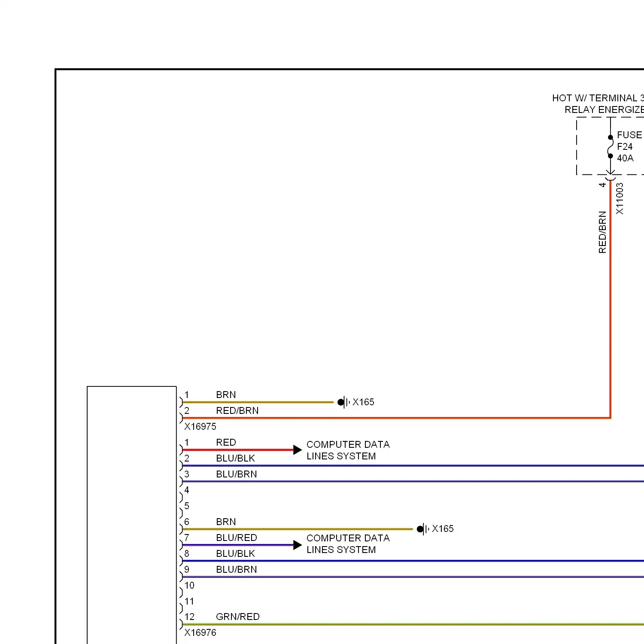Image resolution: width=644 pixels, height=644 pixels.
Task: Click the pin 4 label at connector X11003
Action: click(x=602, y=185)
